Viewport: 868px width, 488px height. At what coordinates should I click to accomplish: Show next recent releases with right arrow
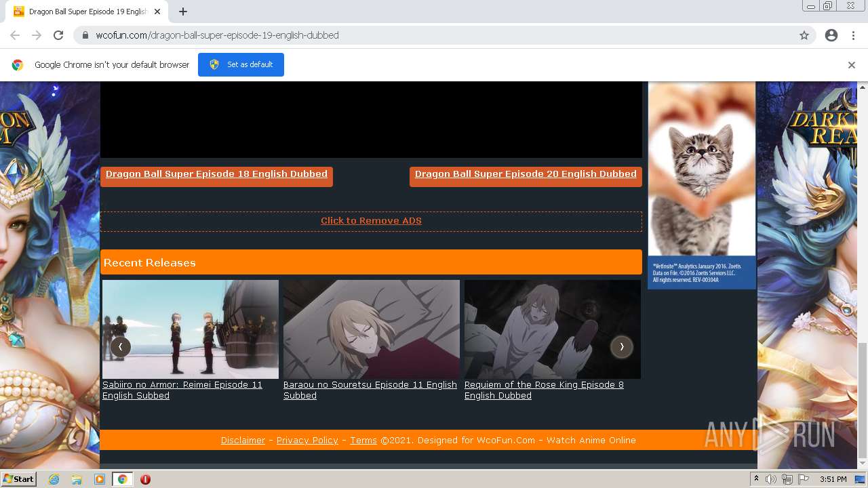coord(621,346)
